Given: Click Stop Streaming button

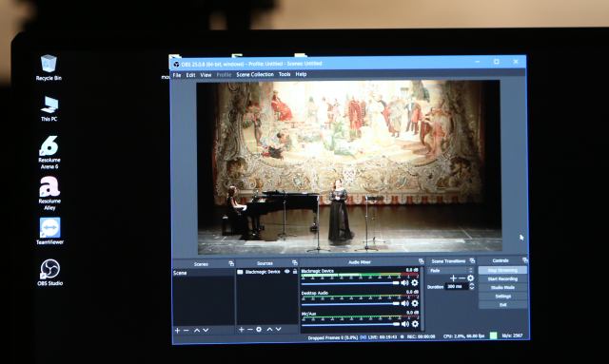Looking at the screenshot, I should pyautogui.click(x=502, y=270).
